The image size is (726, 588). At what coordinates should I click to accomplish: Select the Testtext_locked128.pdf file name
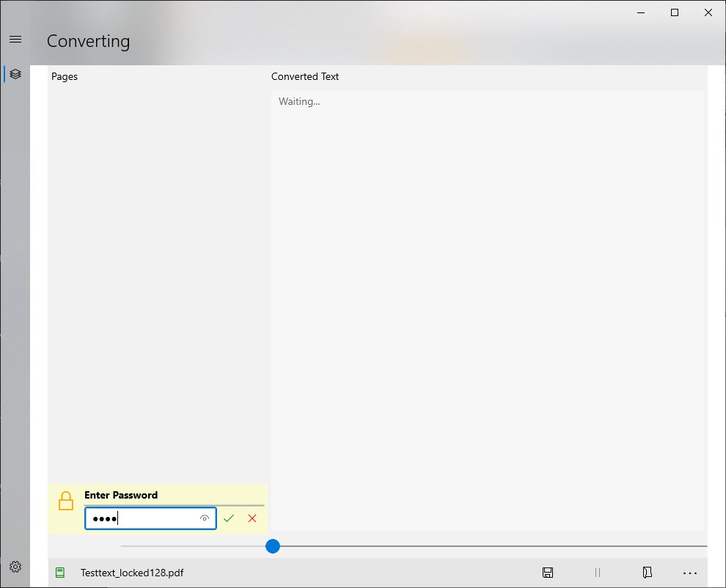click(132, 573)
